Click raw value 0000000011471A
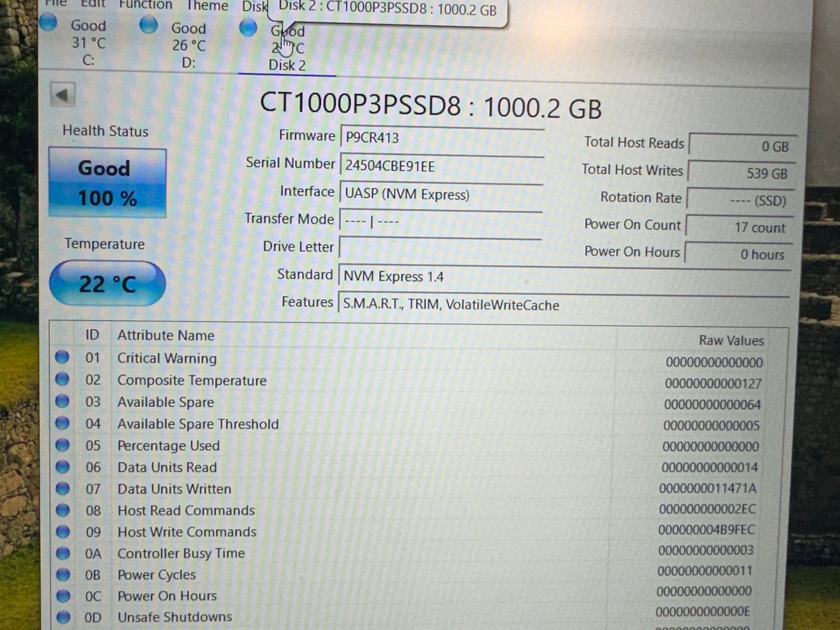Screen dimensions: 840x630 tap(708, 488)
